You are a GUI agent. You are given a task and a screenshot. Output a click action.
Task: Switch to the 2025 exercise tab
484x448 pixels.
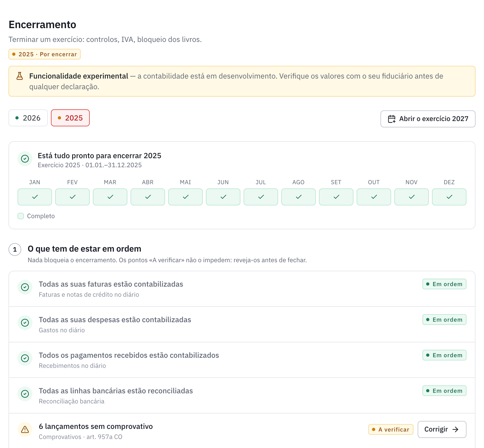(70, 118)
